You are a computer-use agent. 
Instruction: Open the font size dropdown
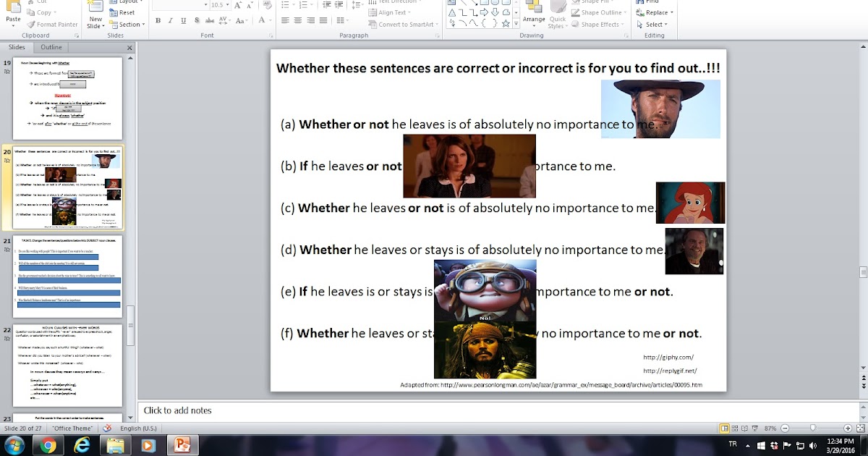click(226, 5)
